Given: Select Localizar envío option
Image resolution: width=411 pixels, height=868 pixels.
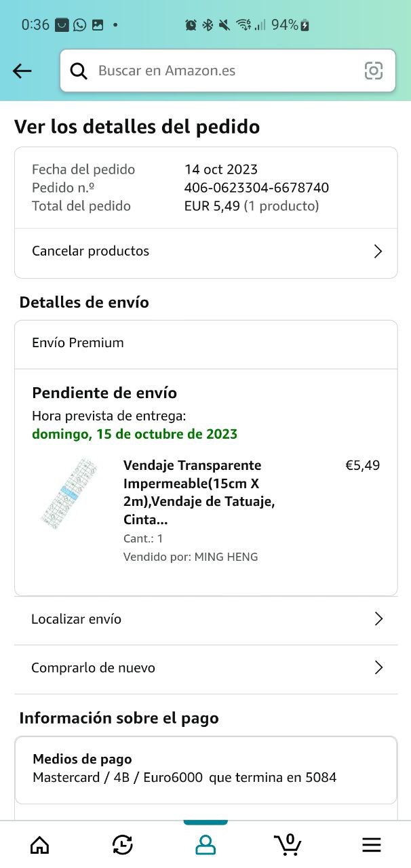Looking at the screenshot, I should click(77, 619).
